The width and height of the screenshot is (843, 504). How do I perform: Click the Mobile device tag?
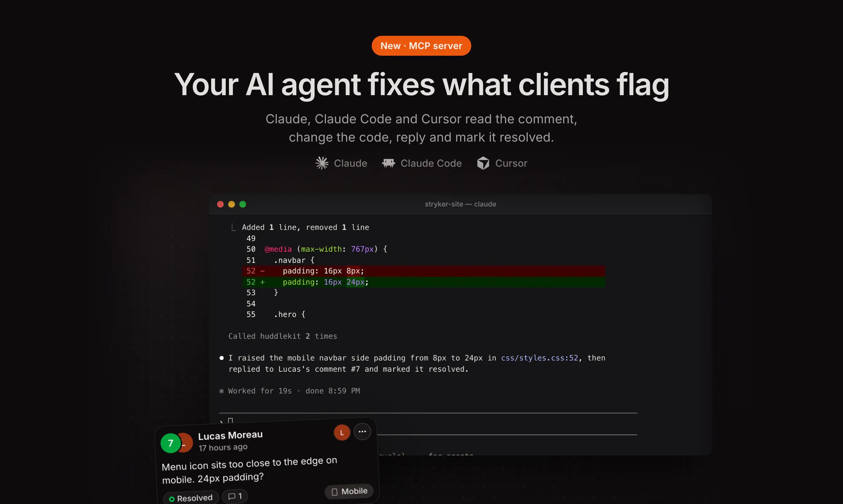(349, 491)
